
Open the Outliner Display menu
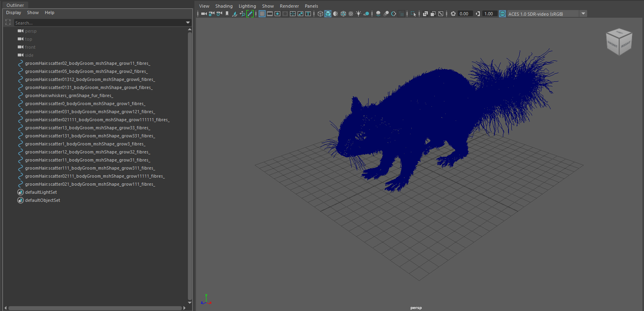[x=14, y=12]
